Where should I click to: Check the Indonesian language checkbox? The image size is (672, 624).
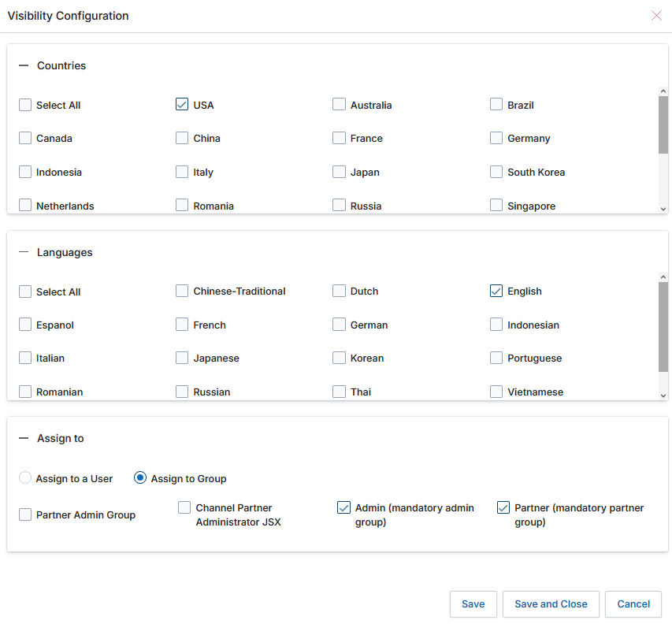coord(496,325)
